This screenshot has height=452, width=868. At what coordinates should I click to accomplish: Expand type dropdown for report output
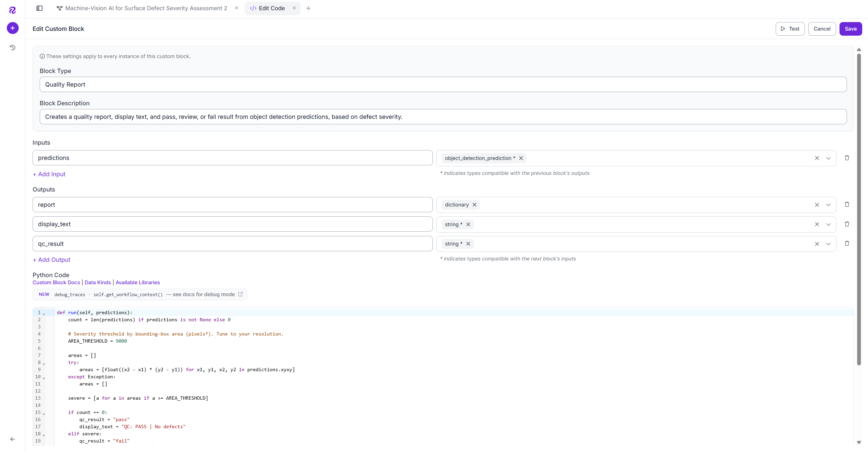coord(828,205)
